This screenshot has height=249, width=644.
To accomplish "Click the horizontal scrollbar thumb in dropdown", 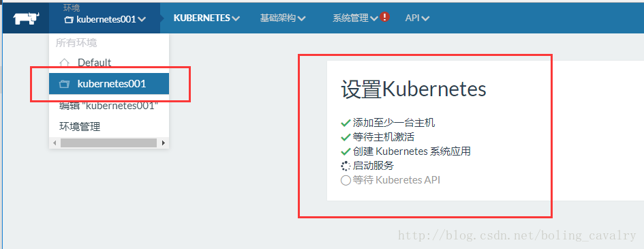I will tap(108, 143).
